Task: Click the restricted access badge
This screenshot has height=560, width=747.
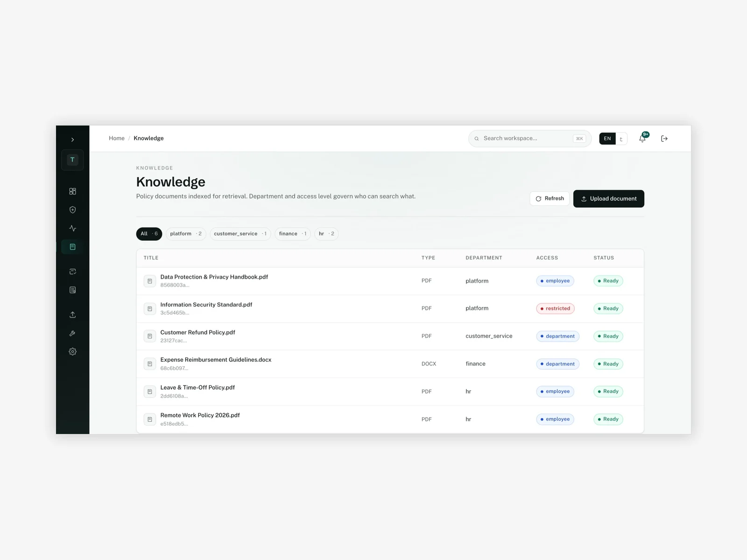Action: 556,308
